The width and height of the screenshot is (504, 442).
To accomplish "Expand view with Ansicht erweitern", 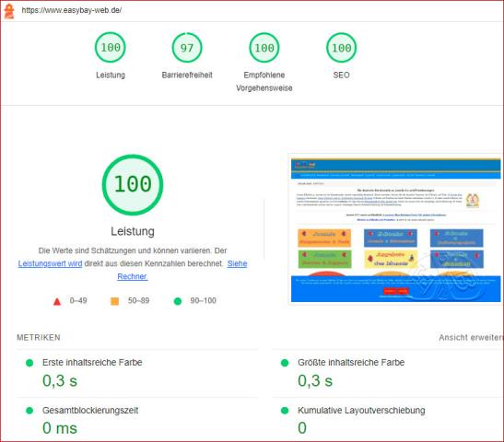I will point(471,337).
